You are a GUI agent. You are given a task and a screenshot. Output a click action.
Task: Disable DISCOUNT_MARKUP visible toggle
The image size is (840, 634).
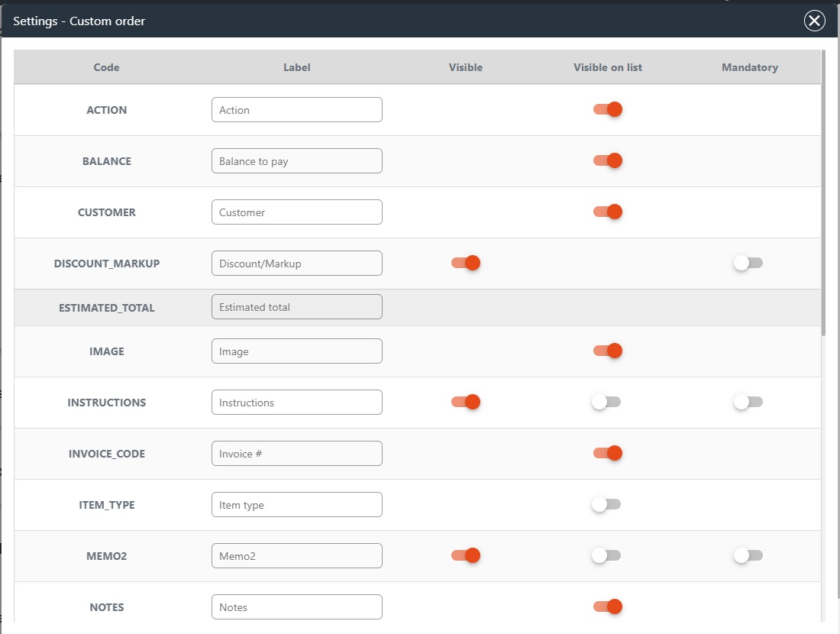pyautogui.click(x=466, y=263)
